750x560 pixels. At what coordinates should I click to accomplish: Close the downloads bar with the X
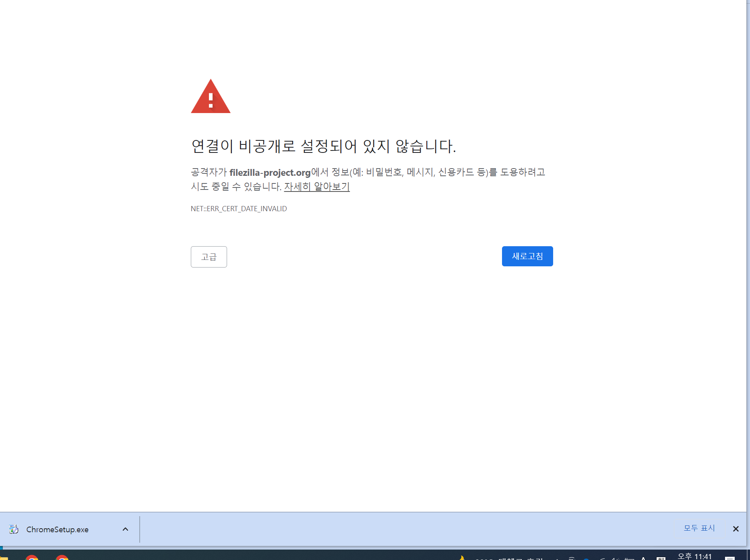[736, 529]
